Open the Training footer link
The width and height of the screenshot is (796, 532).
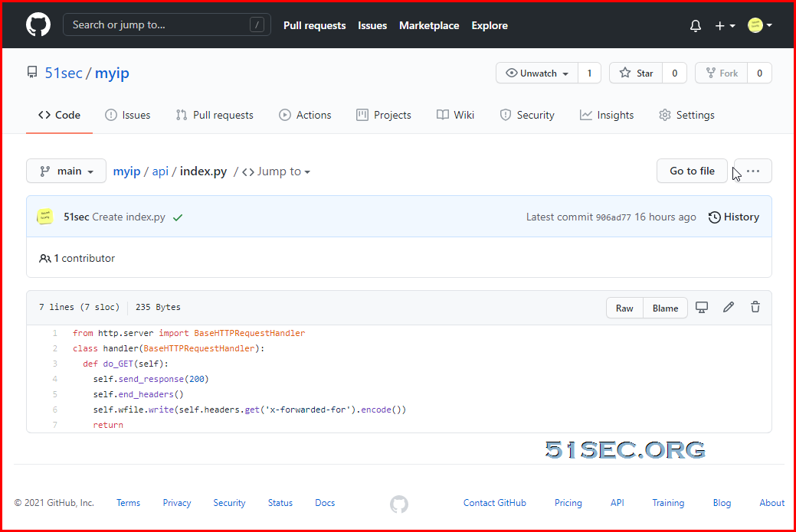point(668,503)
